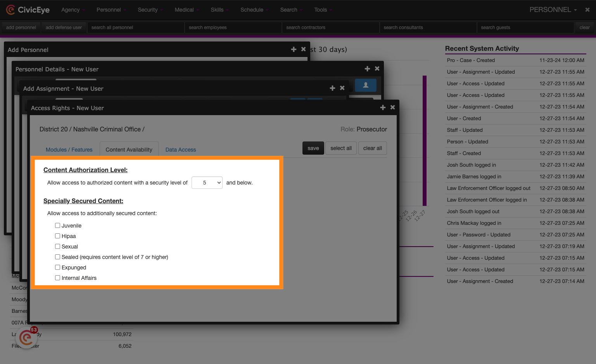596x364 pixels.
Task: Expand Personnel Details window plus icon
Action: tap(367, 69)
